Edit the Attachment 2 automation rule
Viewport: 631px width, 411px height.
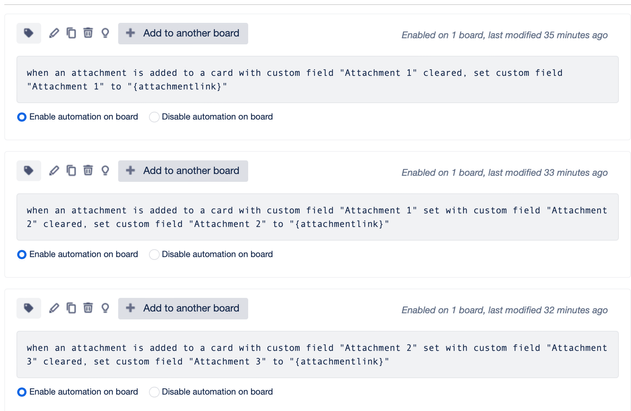[54, 171]
